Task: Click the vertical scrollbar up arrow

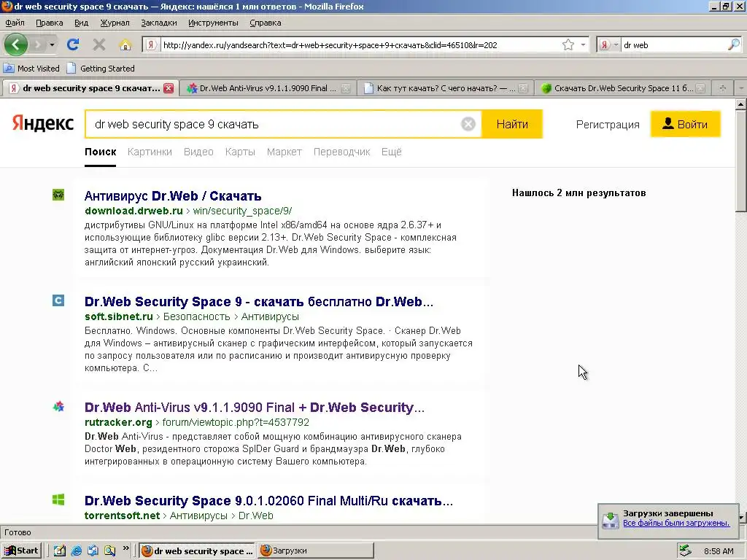Action: point(741,104)
